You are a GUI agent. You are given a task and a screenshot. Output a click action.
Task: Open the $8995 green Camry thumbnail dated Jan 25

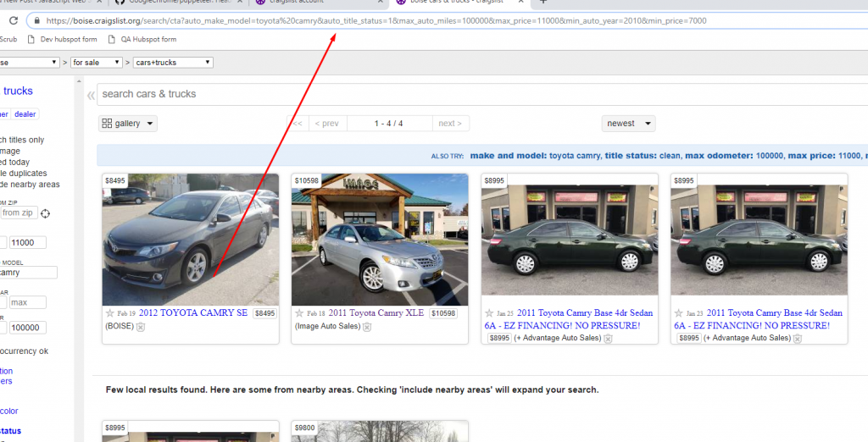[x=570, y=240]
